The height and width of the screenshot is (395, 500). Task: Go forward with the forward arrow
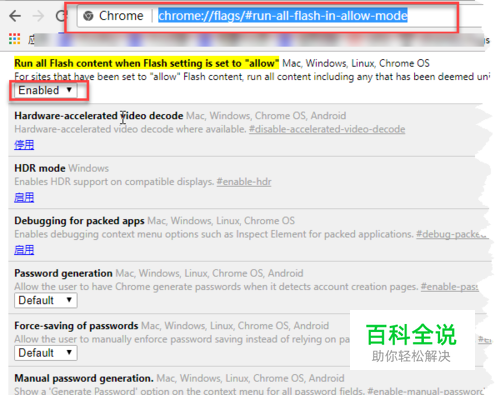pos(39,16)
